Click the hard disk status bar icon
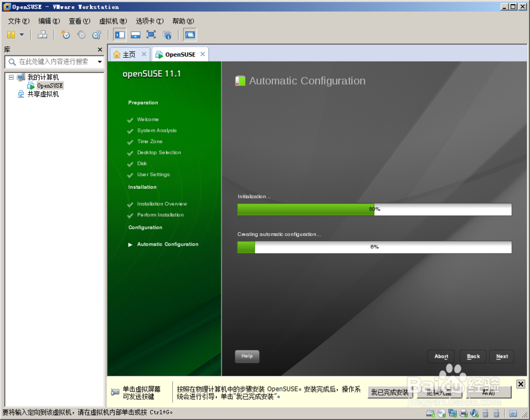Image resolution: width=530 pixels, height=420 pixels. pyautogui.click(x=430, y=413)
